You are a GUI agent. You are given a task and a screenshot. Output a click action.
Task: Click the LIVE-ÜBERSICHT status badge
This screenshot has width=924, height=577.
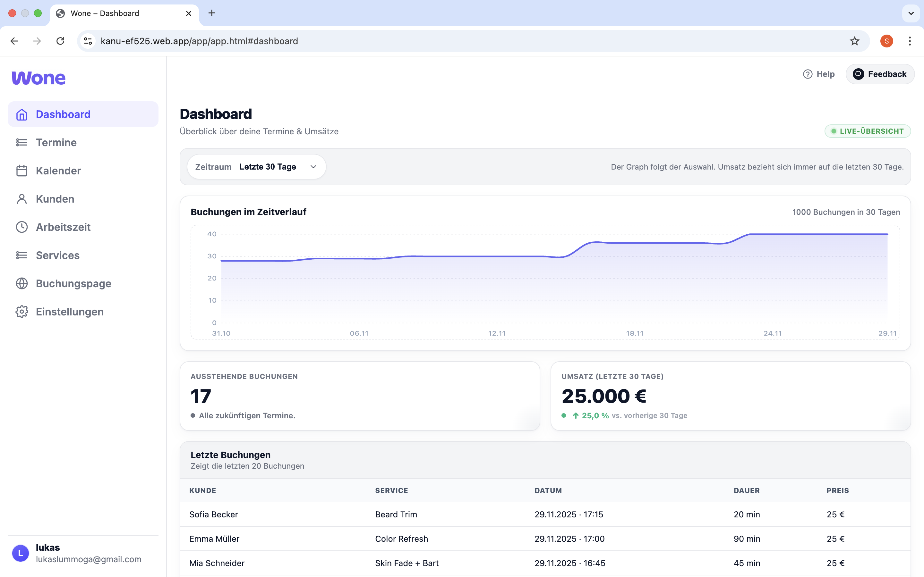coord(868,131)
